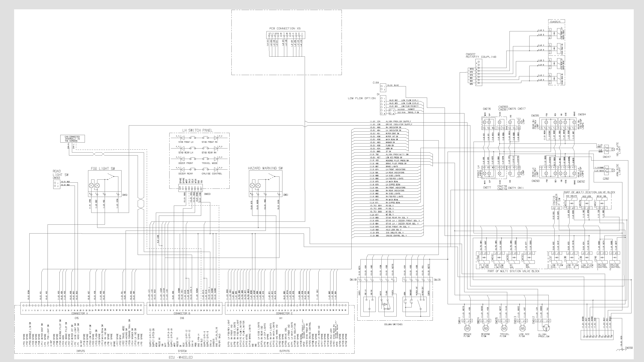Click the Connector A label on ECU
Screen dimensions: 644x362
79,313
